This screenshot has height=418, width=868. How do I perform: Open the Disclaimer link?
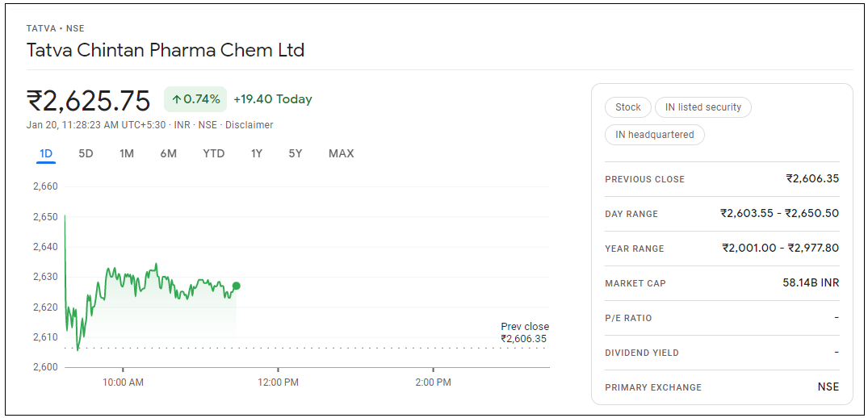click(249, 125)
